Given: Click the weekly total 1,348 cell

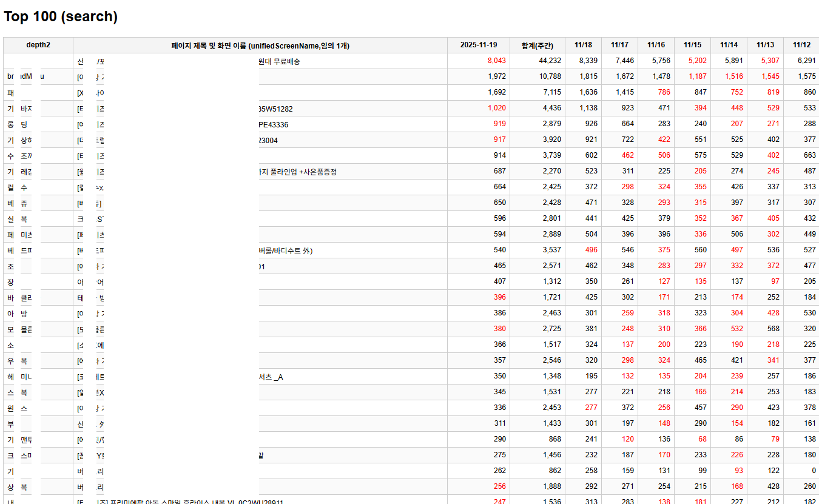Looking at the screenshot, I should 538,377.
